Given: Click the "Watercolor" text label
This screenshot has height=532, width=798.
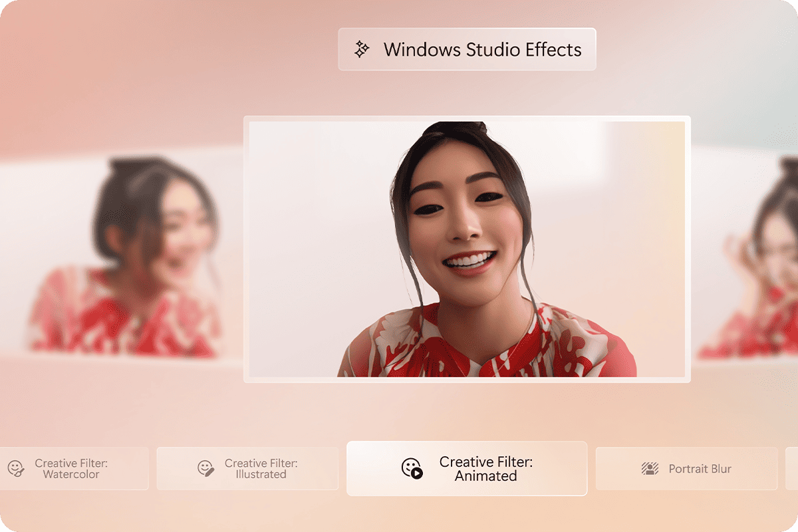Looking at the screenshot, I should coord(71,475).
